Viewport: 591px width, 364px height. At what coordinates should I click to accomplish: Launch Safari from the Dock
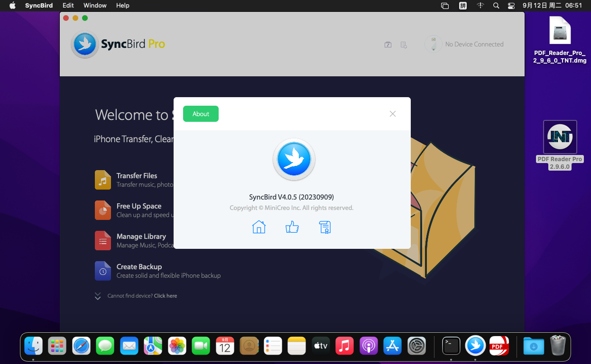coord(82,346)
